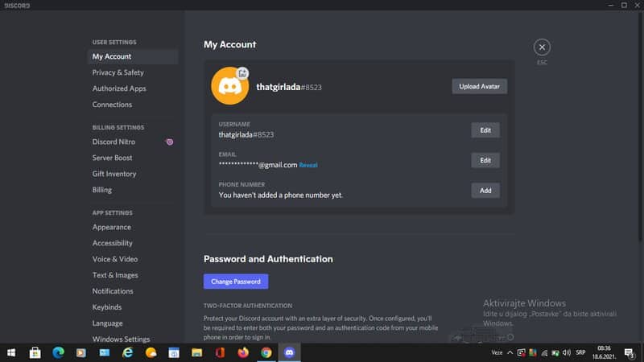Show hidden system tray icons
644x362 pixels.
(x=510, y=352)
